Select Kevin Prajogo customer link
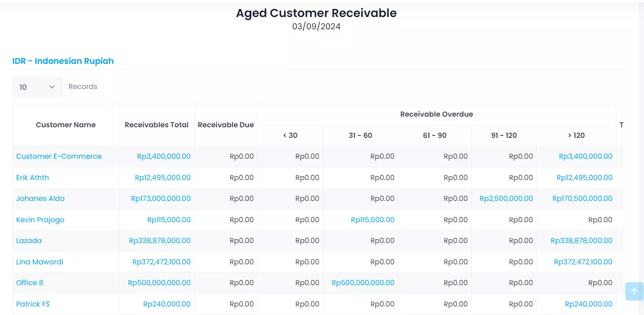Screen dimensions: 644x315 pos(40,220)
